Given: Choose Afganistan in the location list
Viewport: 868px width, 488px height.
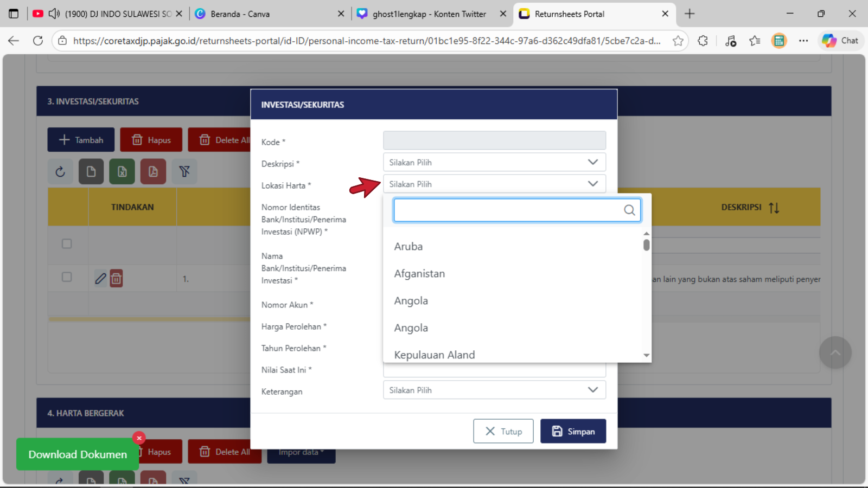Looking at the screenshot, I should (x=419, y=274).
